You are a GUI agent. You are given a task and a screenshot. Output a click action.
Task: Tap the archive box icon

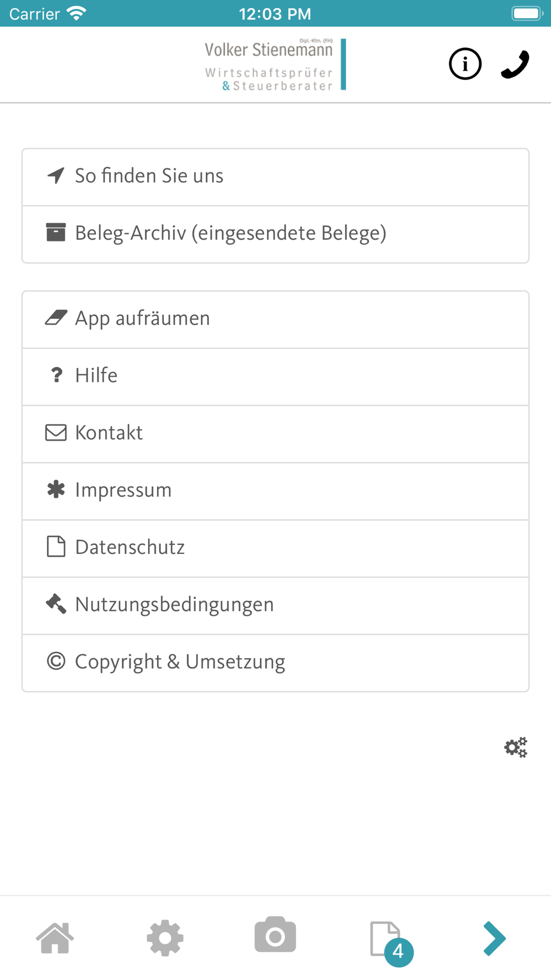(56, 233)
